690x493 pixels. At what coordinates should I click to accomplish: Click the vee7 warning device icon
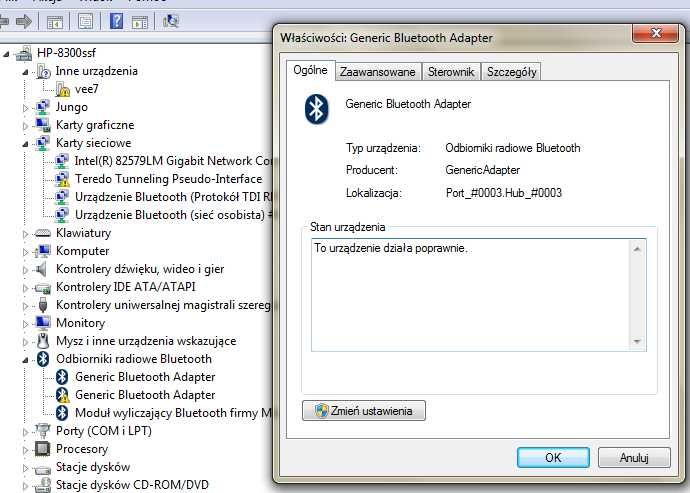pos(62,89)
